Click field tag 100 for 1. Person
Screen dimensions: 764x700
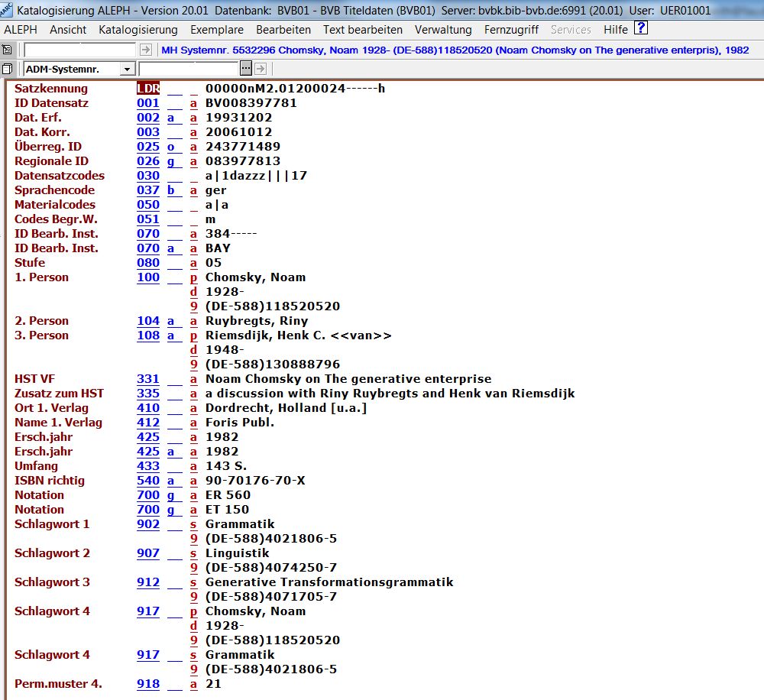coord(148,277)
